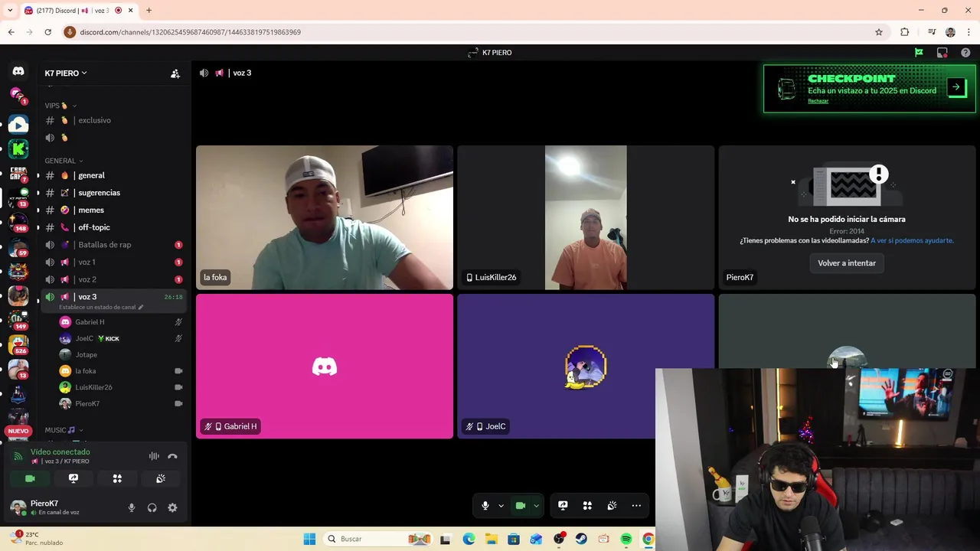Edit channel status pencil icon under voz 3

(141, 307)
